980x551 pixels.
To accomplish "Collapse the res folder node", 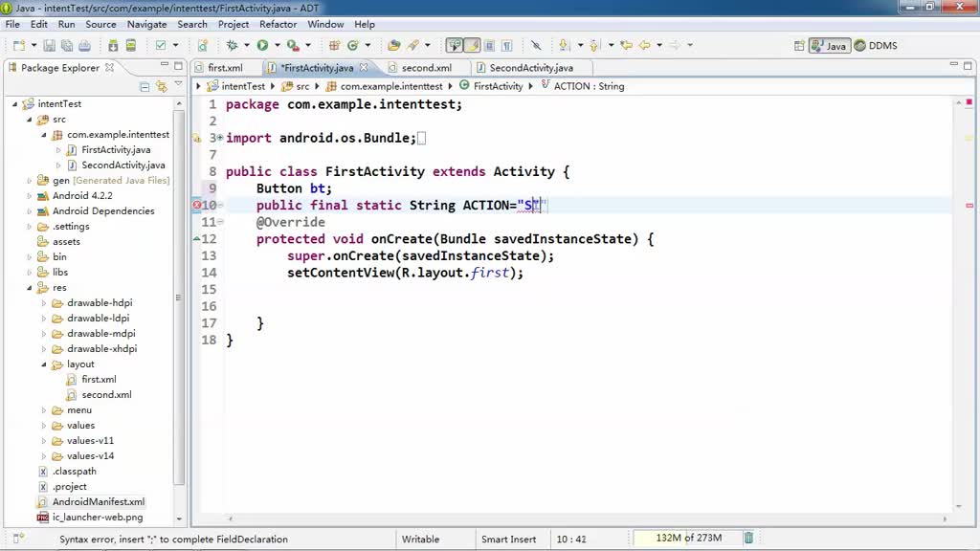I will coord(29,288).
